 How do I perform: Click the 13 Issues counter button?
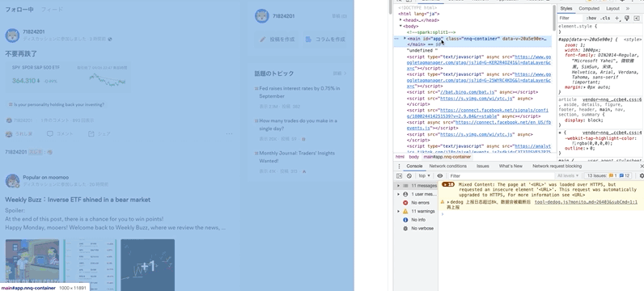[x=608, y=175]
